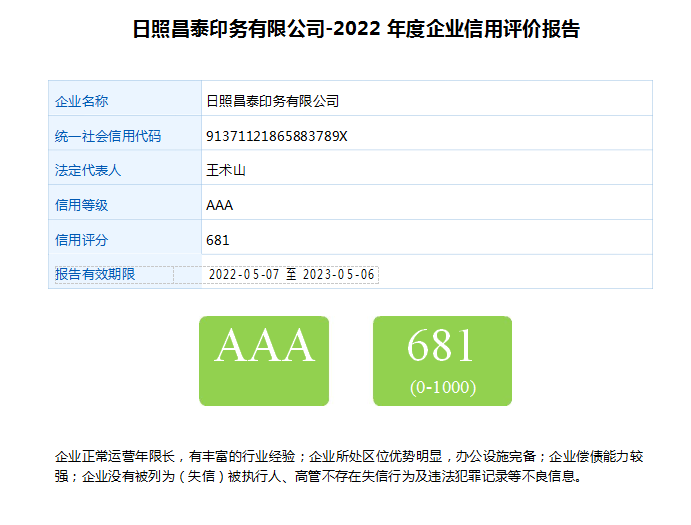Click the 统一社会信用代码 label
Screen dimensions: 691x525
coord(108,136)
